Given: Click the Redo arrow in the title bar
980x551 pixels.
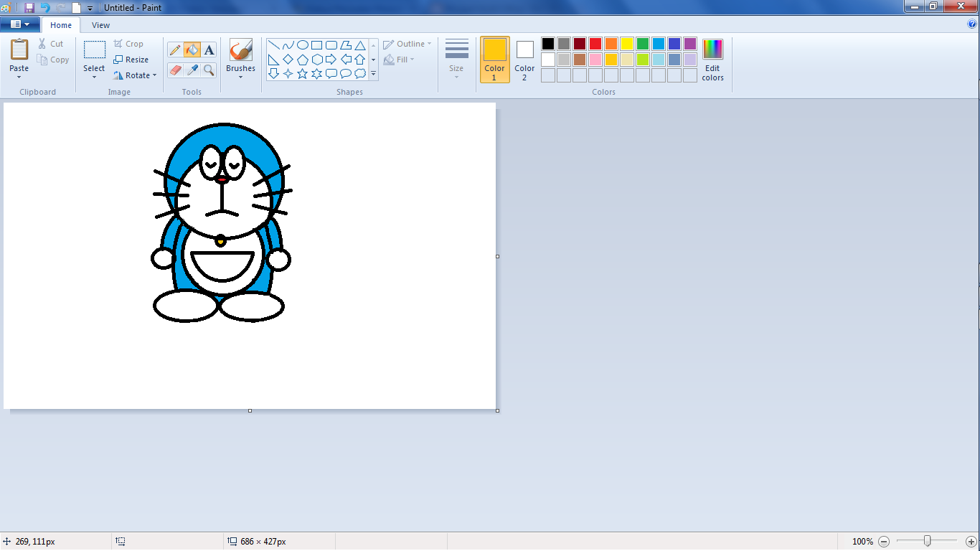Looking at the screenshot, I should click(61, 7).
